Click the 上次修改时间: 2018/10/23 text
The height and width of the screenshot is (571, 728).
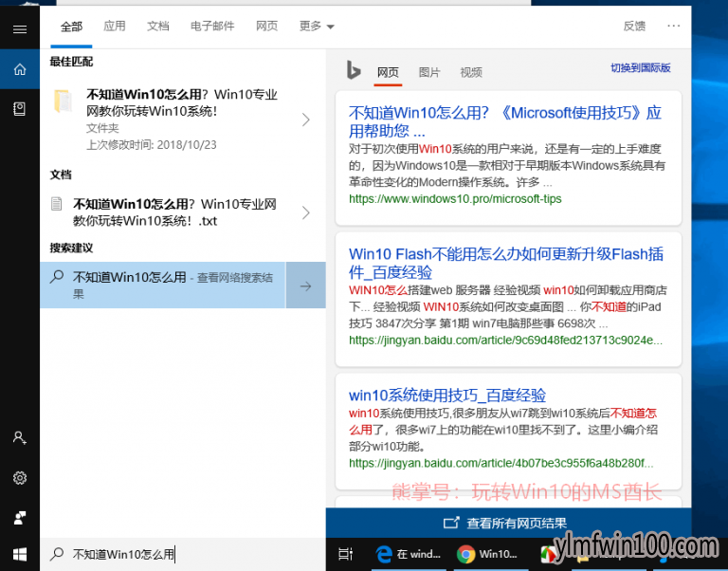coord(152,145)
